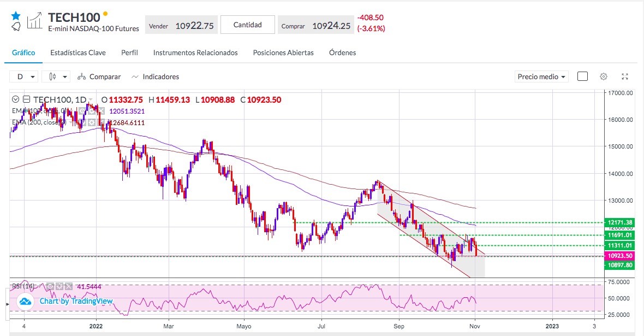Open the candlestick chart style icon
The image size is (644, 336).
tap(52, 76)
